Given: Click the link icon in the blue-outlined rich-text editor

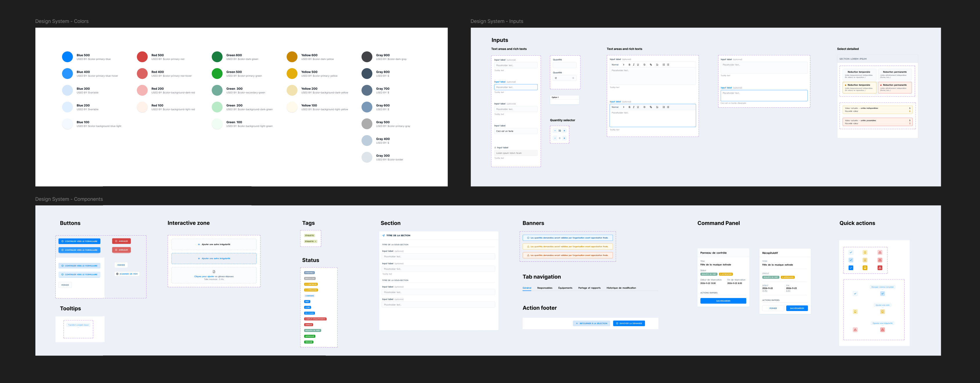Looking at the screenshot, I should pos(651,107).
